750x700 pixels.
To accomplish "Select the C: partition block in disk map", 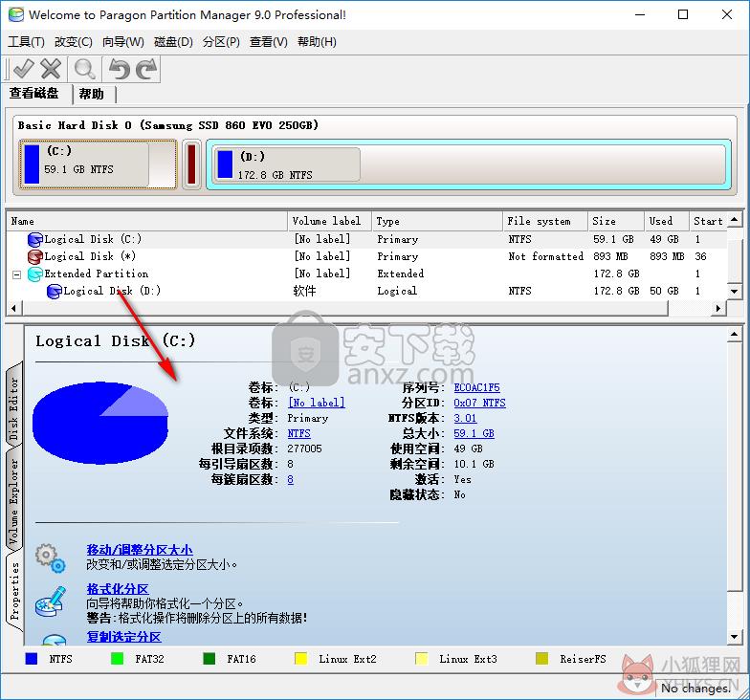I will point(98,164).
